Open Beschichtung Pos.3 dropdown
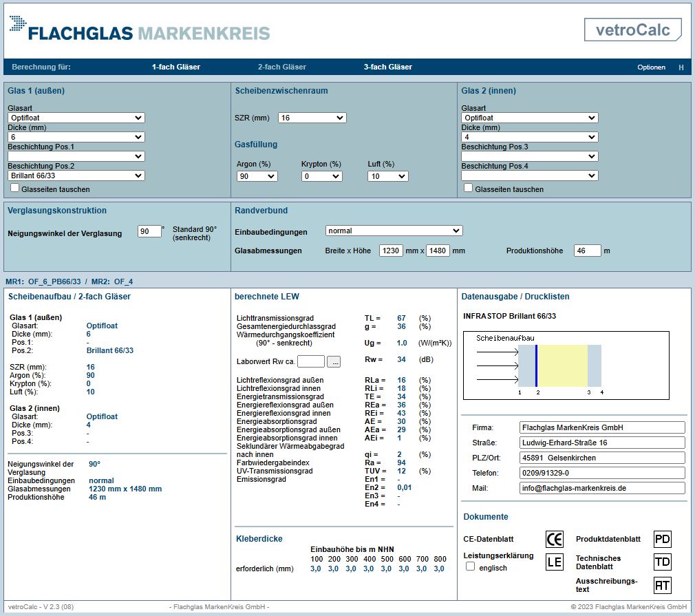This screenshot has height=616, width=695. pyautogui.click(x=530, y=156)
